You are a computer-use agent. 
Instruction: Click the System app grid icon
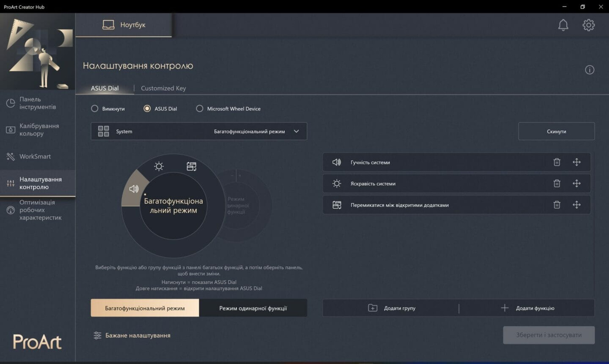point(103,131)
